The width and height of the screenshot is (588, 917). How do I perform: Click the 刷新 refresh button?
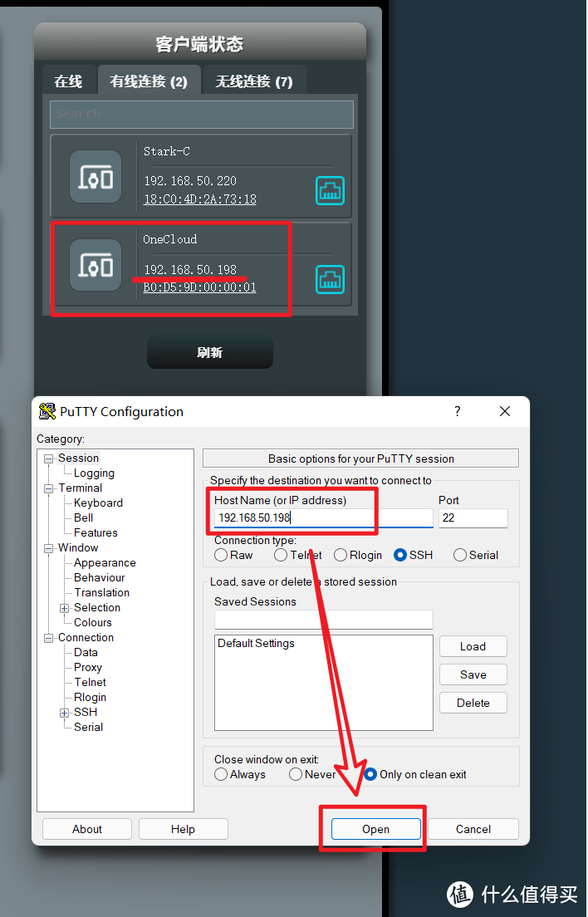tap(210, 352)
